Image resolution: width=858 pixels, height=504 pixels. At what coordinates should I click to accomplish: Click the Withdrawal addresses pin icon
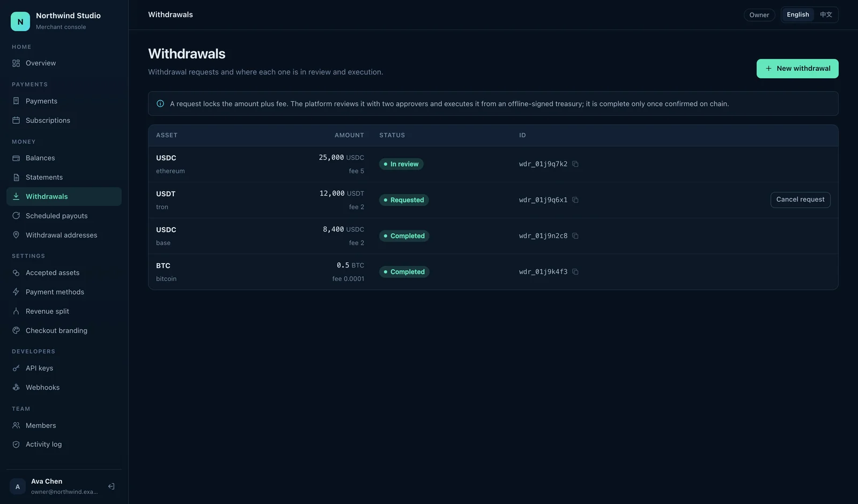[16, 235]
